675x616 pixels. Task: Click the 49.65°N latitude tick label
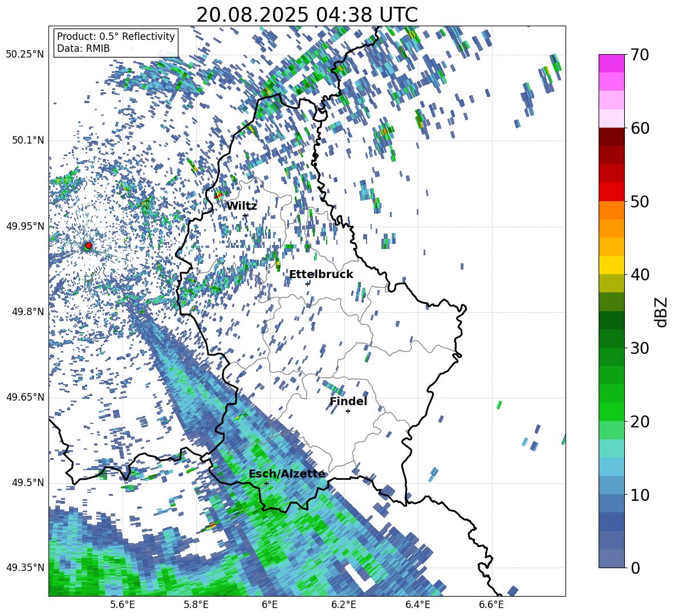(25, 397)
